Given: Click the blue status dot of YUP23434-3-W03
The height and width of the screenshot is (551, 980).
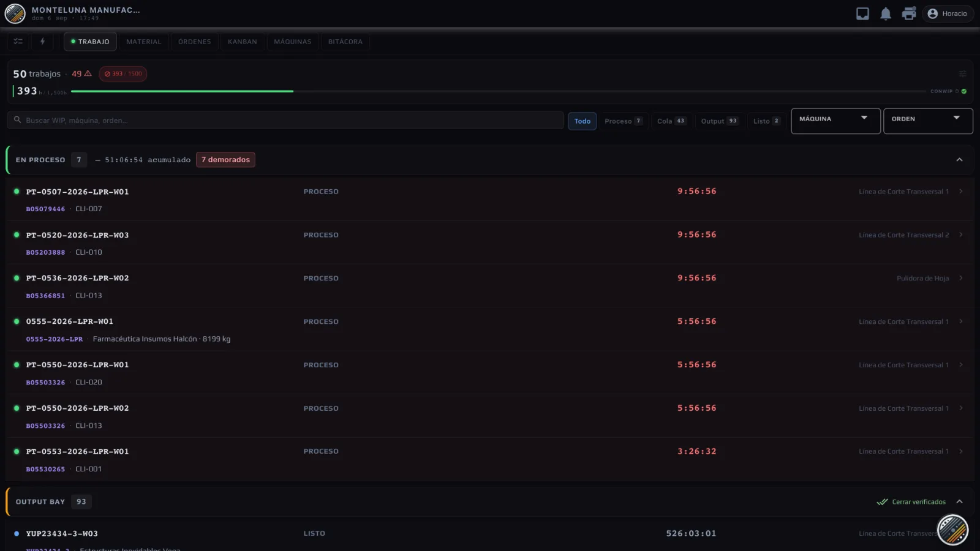Looking at the screenshot, I should tap(17, 533).
